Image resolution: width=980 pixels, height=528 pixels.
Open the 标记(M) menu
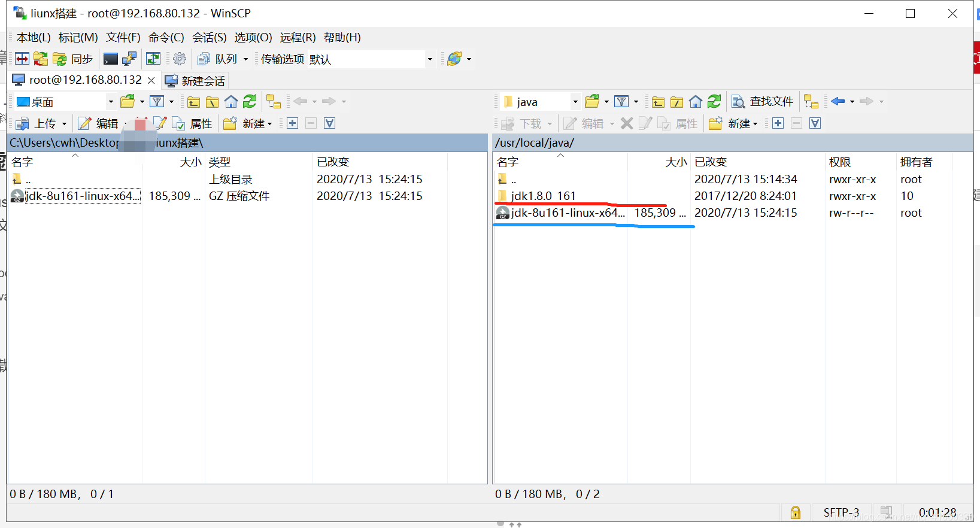78,37
